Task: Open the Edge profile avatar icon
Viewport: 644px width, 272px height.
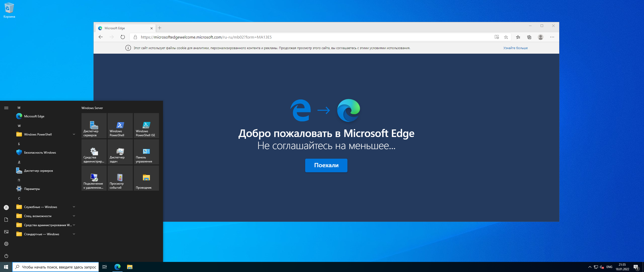Action: tap(541, 37)
